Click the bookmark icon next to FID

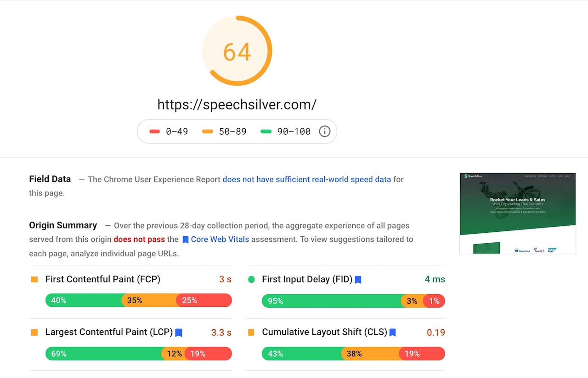(358, 280)
